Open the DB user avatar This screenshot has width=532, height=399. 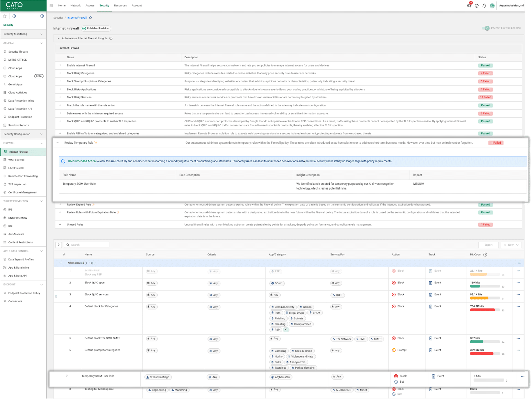coord(492,6)
